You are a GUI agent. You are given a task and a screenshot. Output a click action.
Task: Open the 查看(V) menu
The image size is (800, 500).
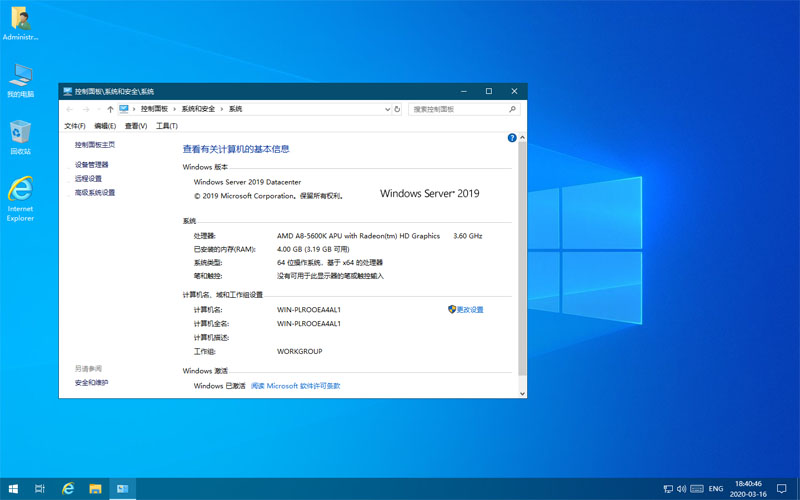[136, 126]
